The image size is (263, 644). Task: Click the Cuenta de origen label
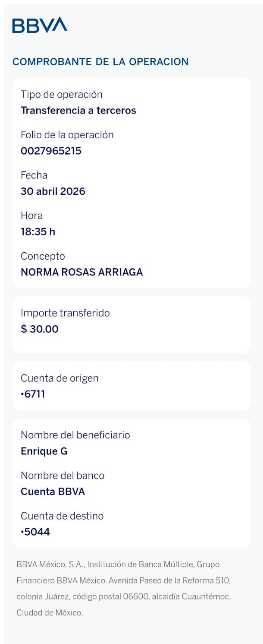pos(59,378)
